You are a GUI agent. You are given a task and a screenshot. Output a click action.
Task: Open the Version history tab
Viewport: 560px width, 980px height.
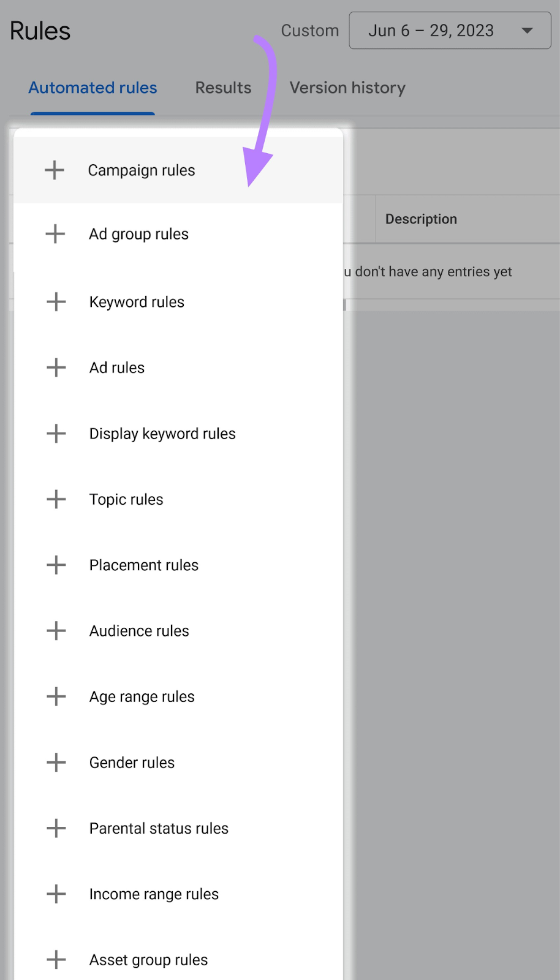(x=347, y=88)
